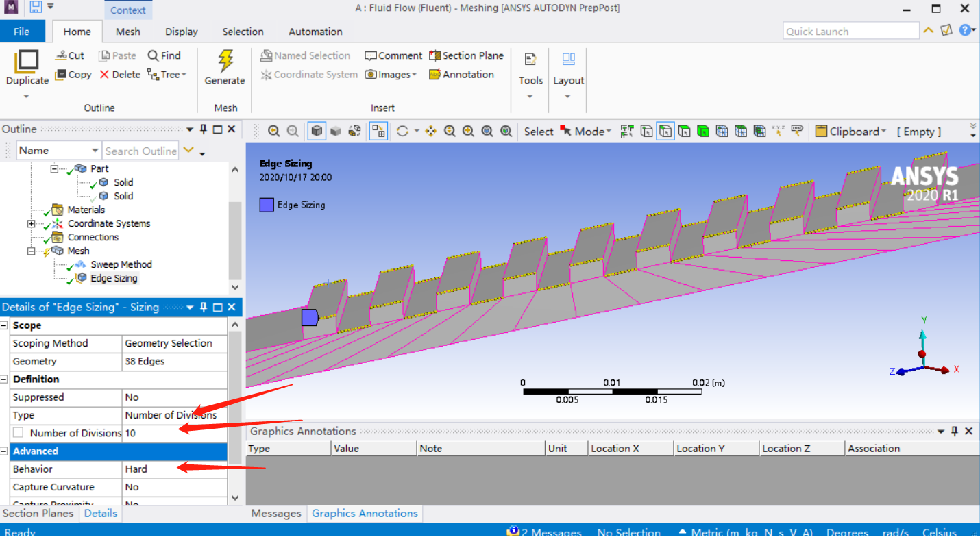Expand the Coordinate Systems tree node
Image resolution: width=980 pixels, height=537 pixels.
click(31, 224)
